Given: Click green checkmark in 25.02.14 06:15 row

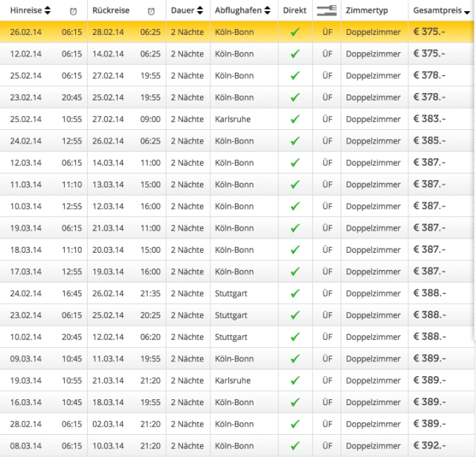Looking at the screenshot, I should (295, 76).
